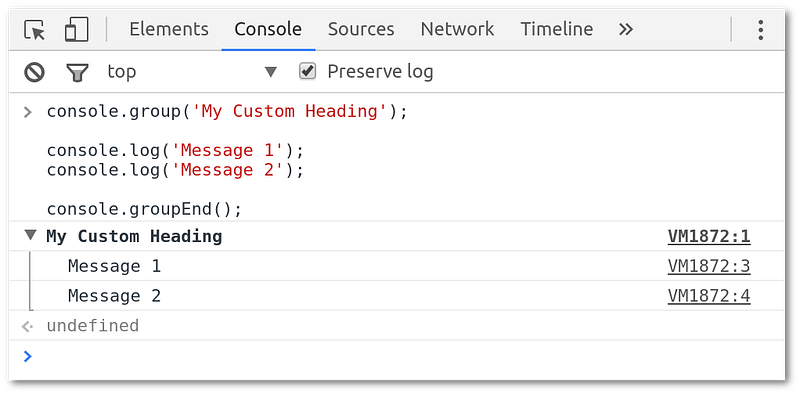
Task: Open source link VM1872:1
Action: (709, 237)
